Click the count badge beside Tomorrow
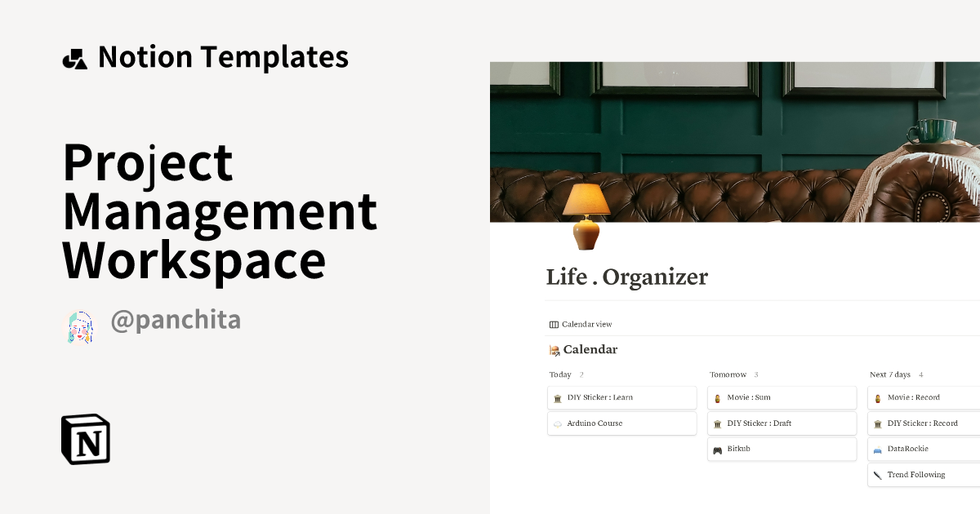Viewport: 980px width, 514px height. [x=756, y=374]
